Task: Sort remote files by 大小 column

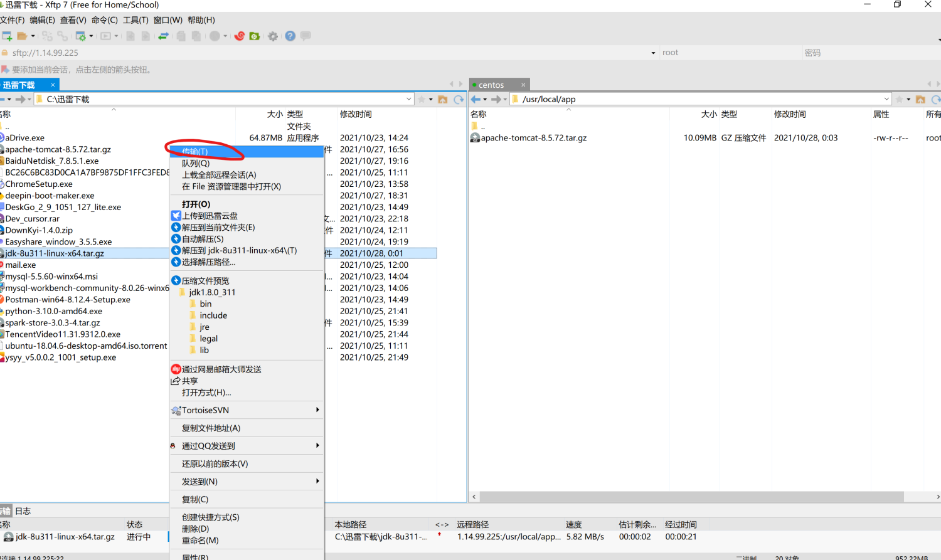Action: pos(709,114)
